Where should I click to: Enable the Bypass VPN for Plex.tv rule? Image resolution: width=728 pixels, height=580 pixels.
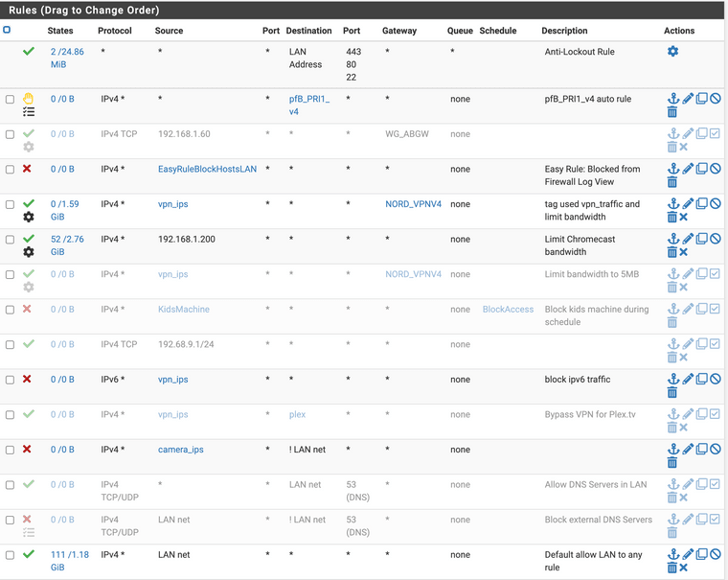click(x=715, y=413)
